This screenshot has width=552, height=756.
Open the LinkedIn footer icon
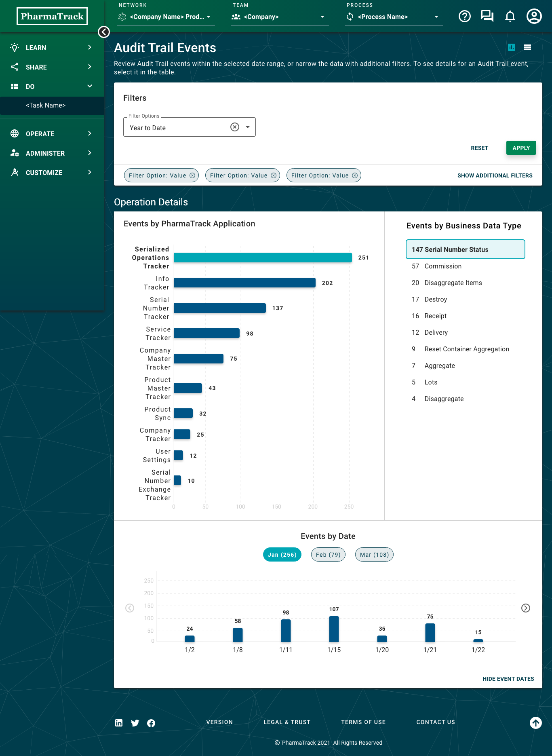pos(119,723)
